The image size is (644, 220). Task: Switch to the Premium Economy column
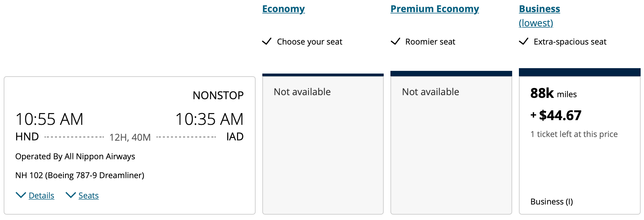(x=434, y=8)
